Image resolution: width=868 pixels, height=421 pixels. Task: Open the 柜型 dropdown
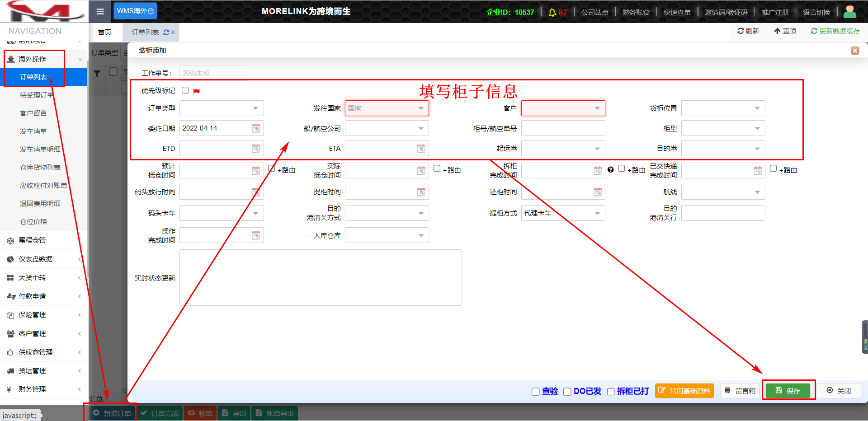[x=723, y=129]
